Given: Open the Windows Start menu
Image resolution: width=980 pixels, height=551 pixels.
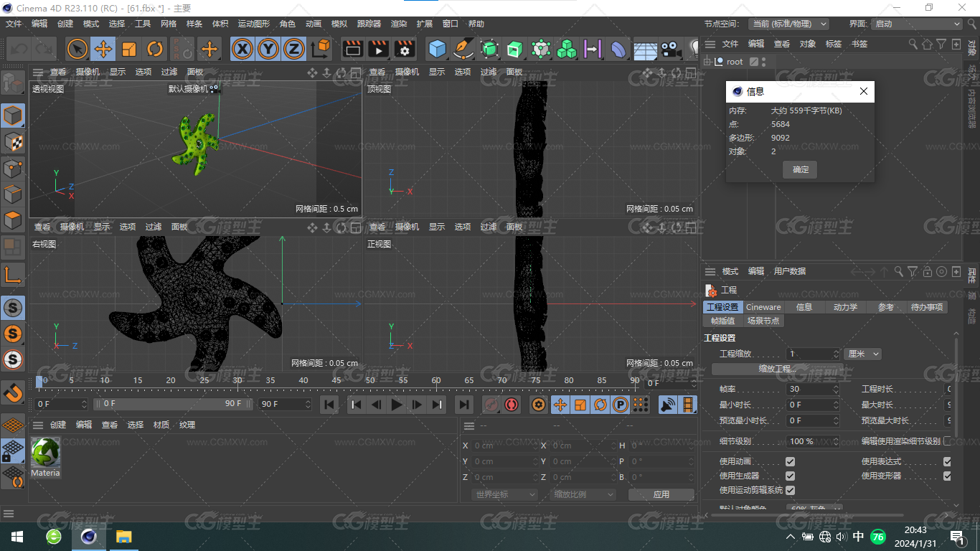Looking at the screenshot, I should pyautogui.click(x=17, y=537).
